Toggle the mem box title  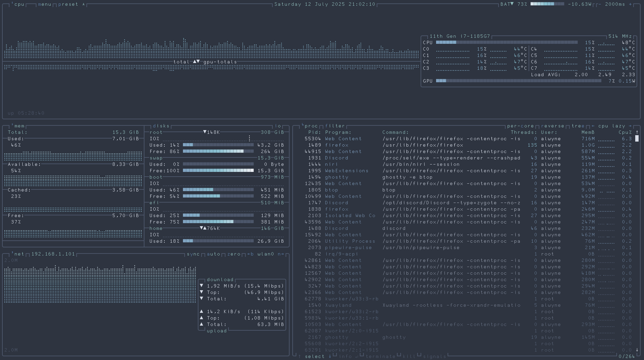point(18,126)
